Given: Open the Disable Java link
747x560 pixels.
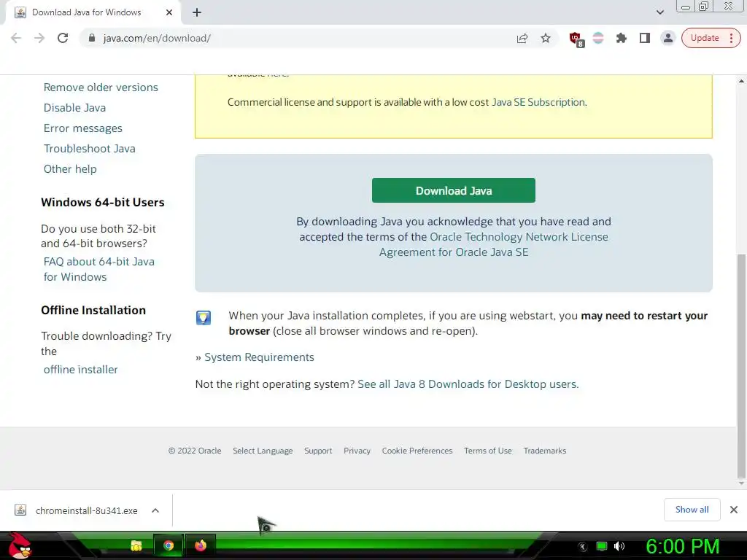Looking at the screenshot, I should pyautogui.click(x=75, y=108).
